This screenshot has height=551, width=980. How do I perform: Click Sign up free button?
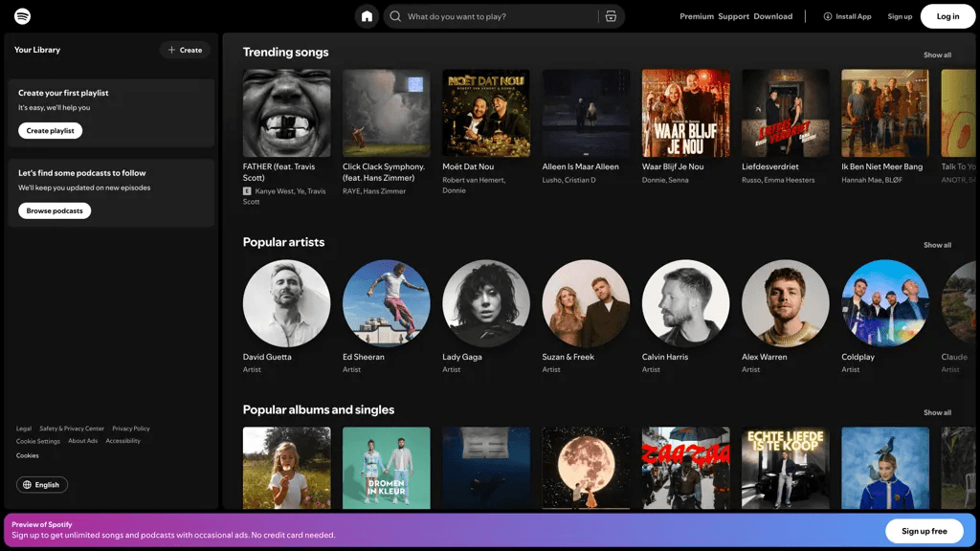[x=924, y=531]
